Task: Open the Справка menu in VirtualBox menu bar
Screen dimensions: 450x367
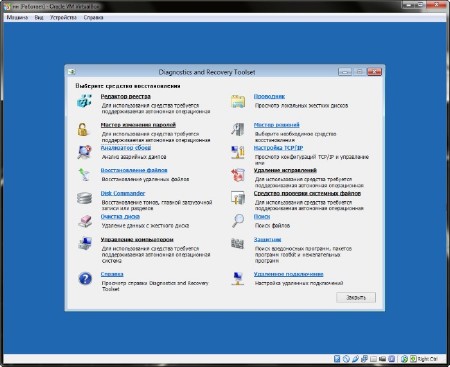Action: click(x=93, y=17)
